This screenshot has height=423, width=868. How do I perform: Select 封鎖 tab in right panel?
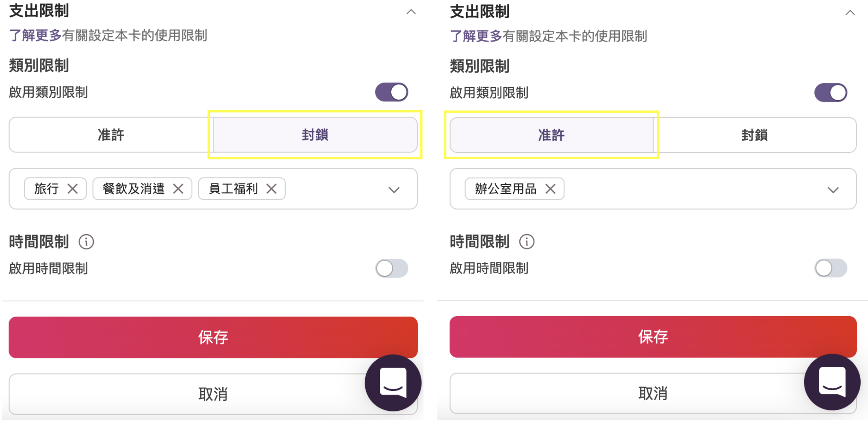tap(754, 135)
